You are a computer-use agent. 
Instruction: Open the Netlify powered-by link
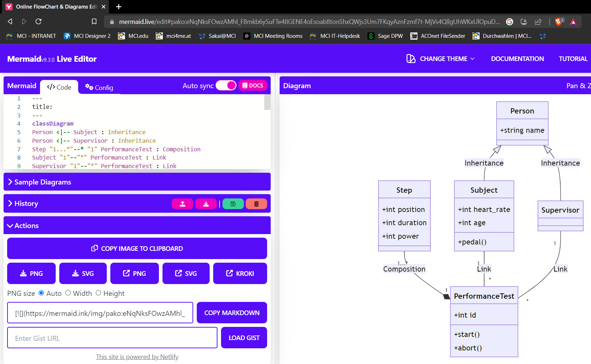pos(137,357)
